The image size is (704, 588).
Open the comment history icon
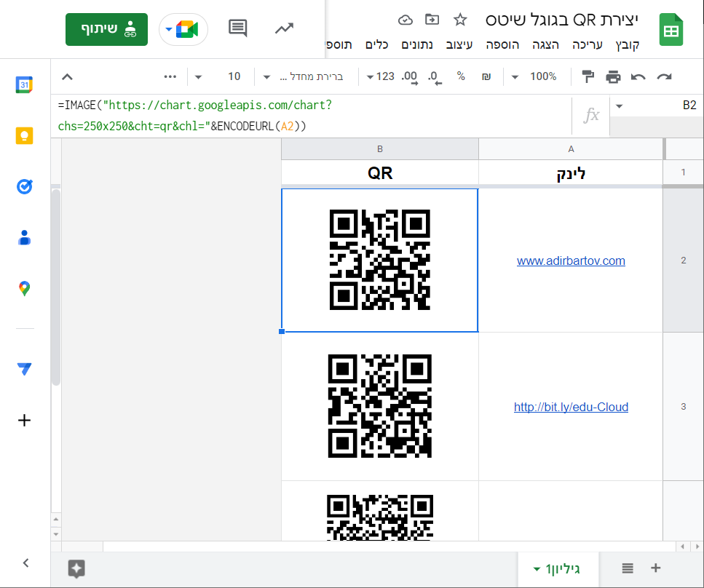coord(237,28)
